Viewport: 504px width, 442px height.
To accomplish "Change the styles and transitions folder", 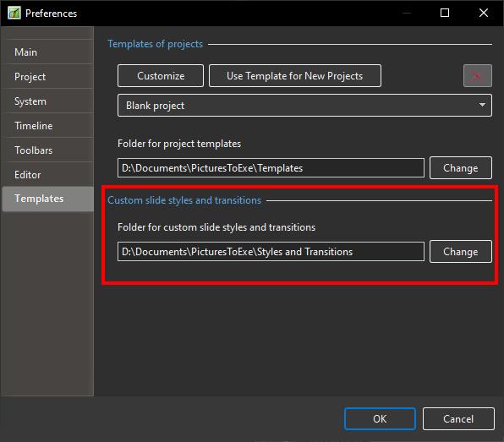I will coord(461,252).
